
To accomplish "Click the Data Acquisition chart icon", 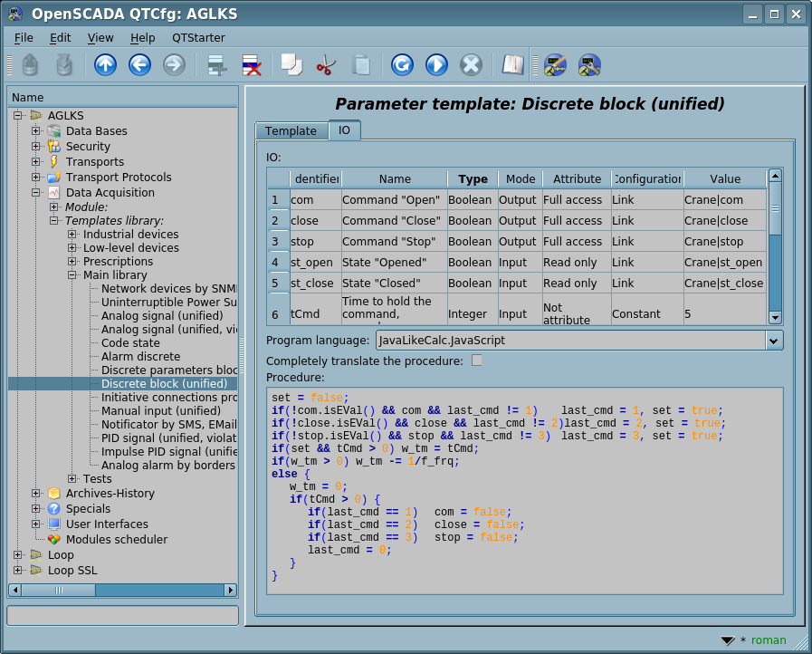I will (53, 193).
